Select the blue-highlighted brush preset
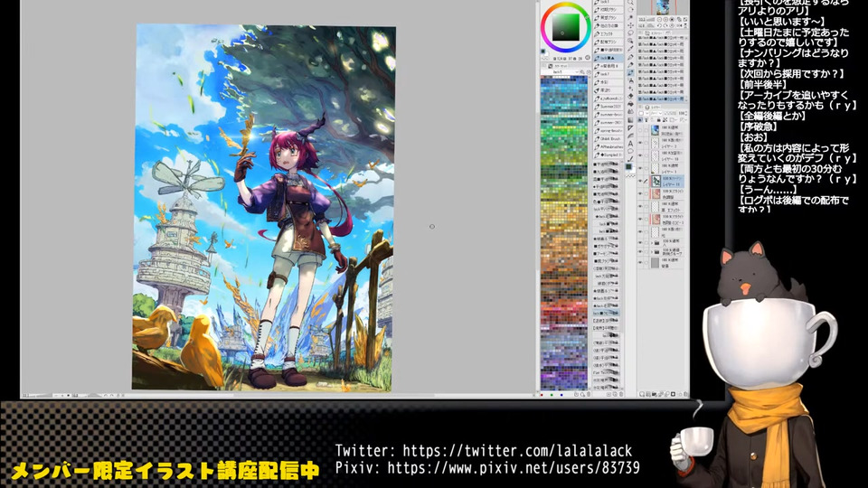The height and width of the screenshot is (488, 868). click(x=606, y=314)
